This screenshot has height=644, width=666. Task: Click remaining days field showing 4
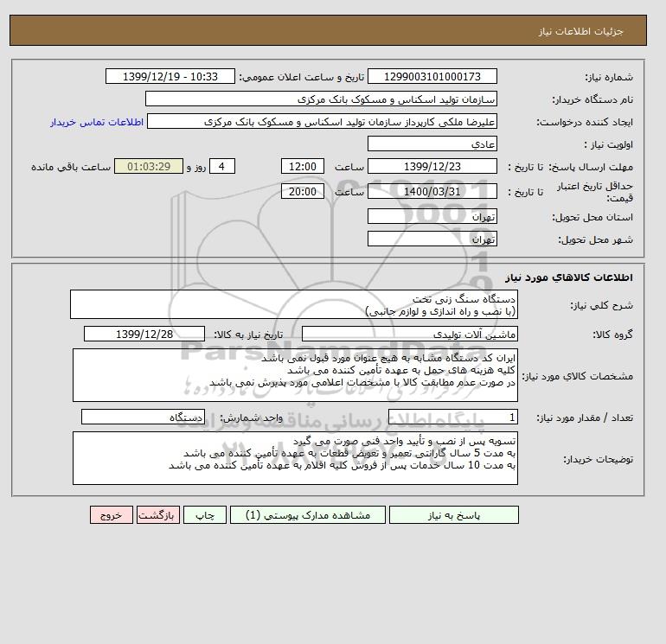pyautogui.click(x=222, y=167)
